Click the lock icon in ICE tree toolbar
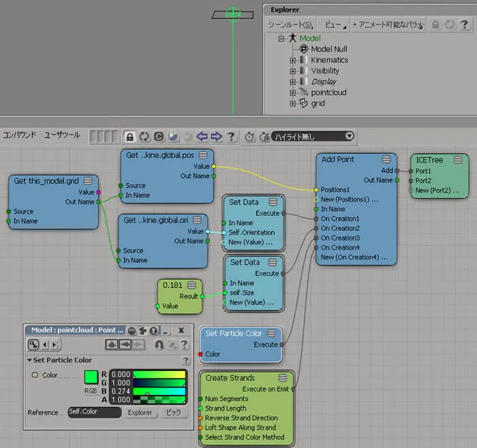 point(130,137)
